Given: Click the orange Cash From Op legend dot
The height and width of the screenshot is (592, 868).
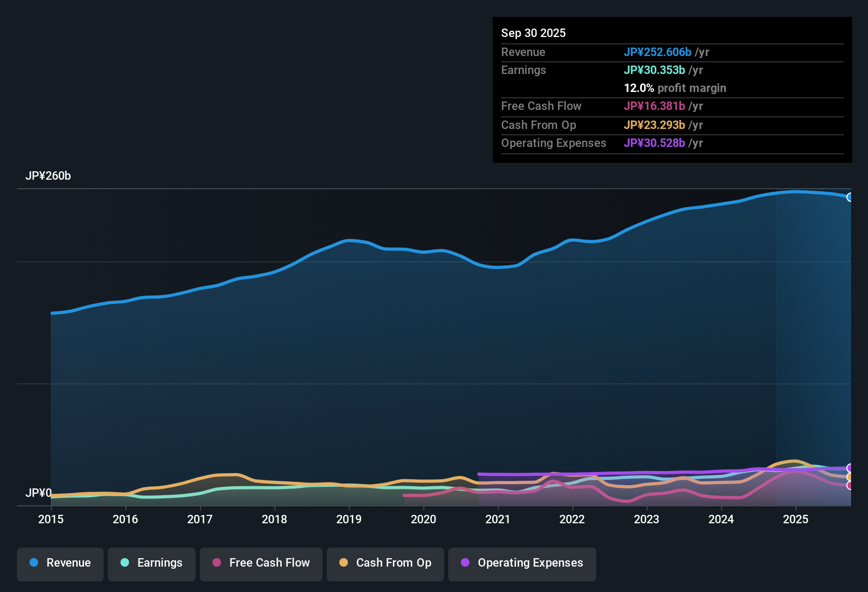Looking at the screenshot, I should pyautogui.click(x=344, y=563).
